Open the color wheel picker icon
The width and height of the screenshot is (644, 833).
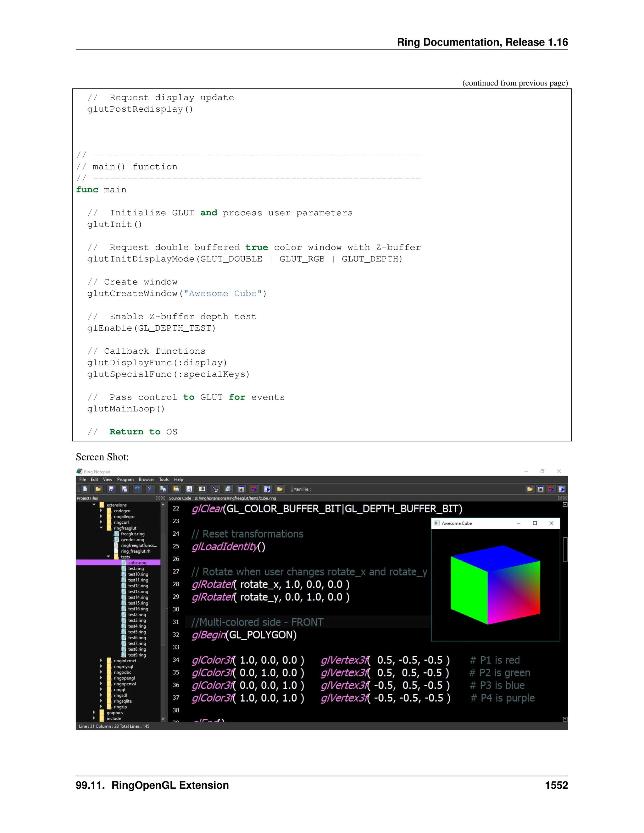(x=202, y=489)
